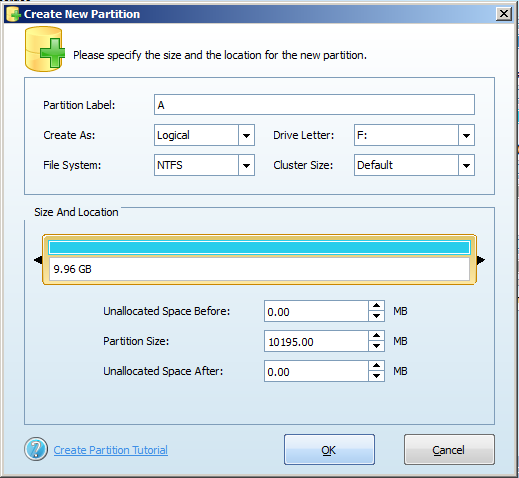Open the Create Partition Tutorial link
519x478 pixels.
(x=111, y=450)
